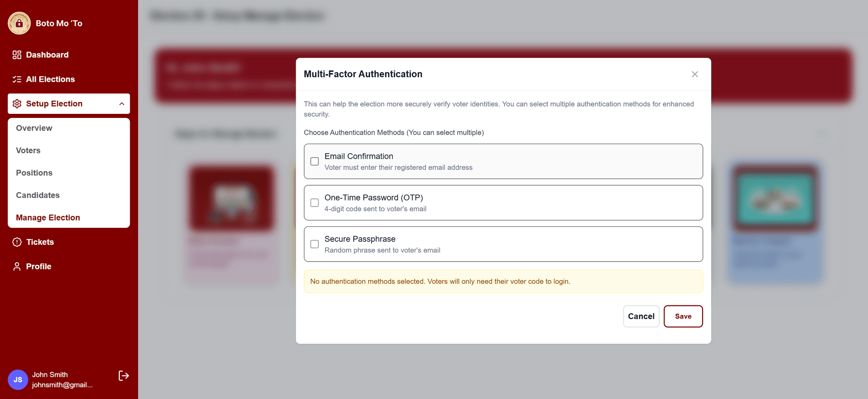This screenshot has height=399, width=868.
Task: Click the Profile person icon
Action: coord(17,267)
